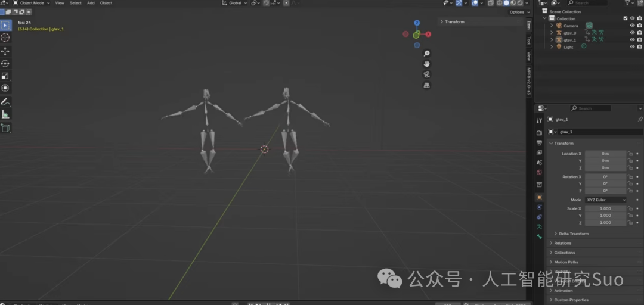
Task: Open XYZ Euler rotation mode dropdown
Action: 605,200
